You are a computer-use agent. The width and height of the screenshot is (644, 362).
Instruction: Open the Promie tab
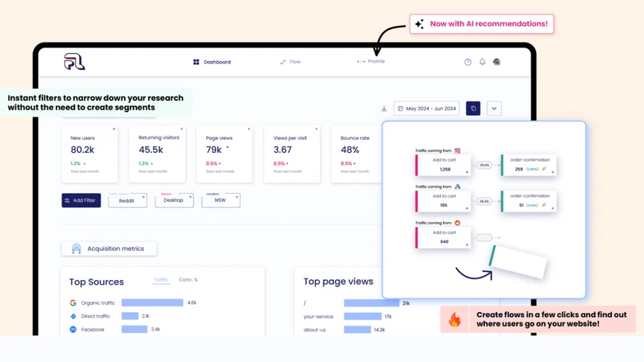[371, 61]
